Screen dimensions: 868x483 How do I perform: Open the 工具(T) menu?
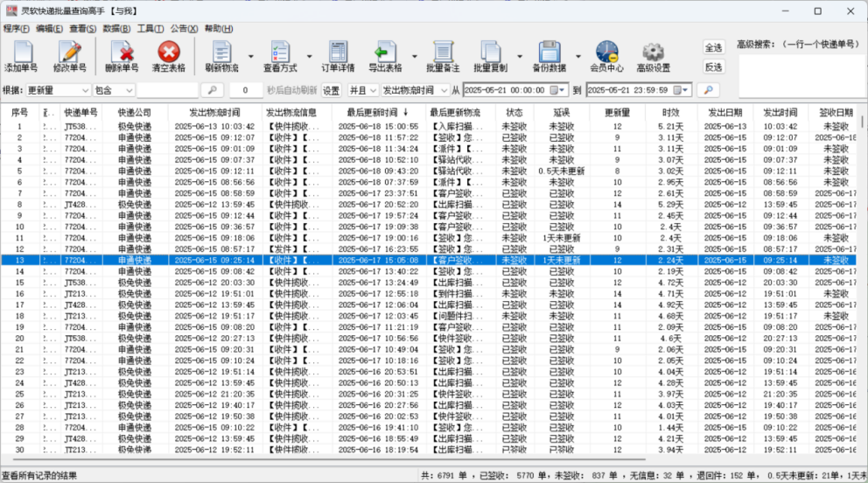tap(150, 28)
